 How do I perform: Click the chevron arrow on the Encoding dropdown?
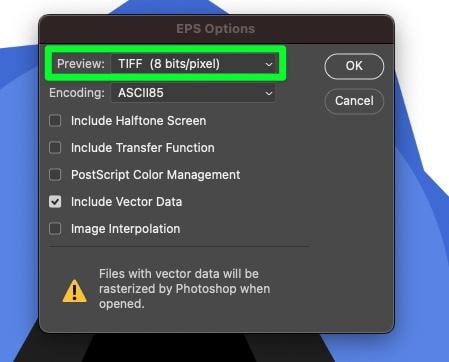click(269, 93)
